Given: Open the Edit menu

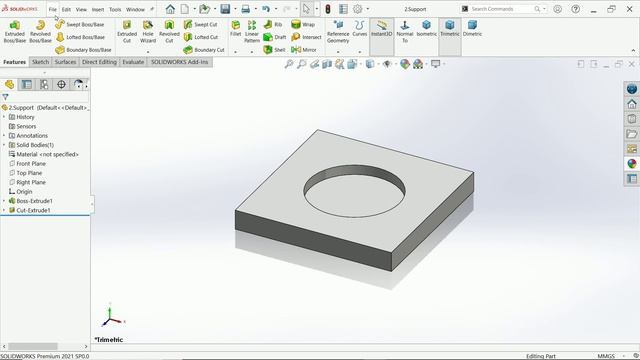Looking at the screenshot, I should click(x=66, y=9).
